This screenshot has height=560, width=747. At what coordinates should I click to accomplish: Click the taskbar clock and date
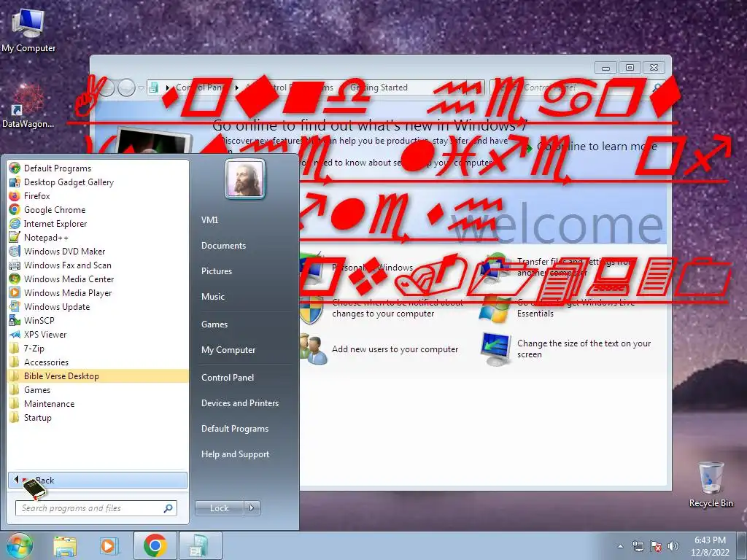tap(710, 546)
